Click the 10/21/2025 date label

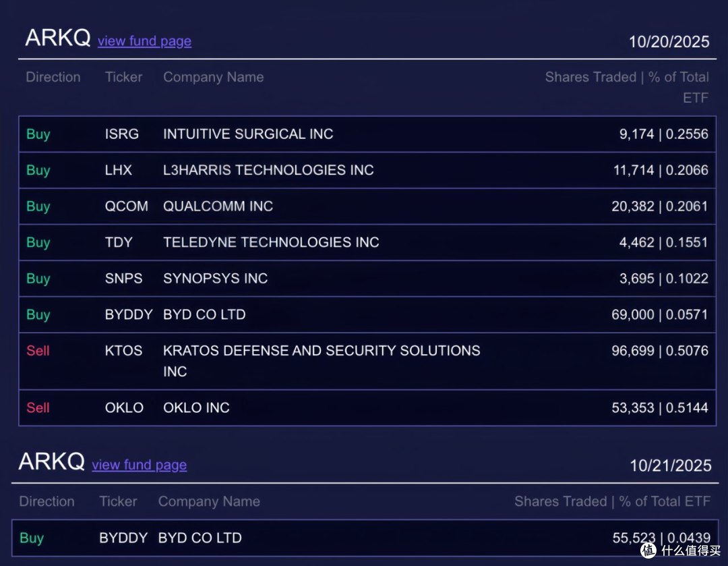pos(671,465)
